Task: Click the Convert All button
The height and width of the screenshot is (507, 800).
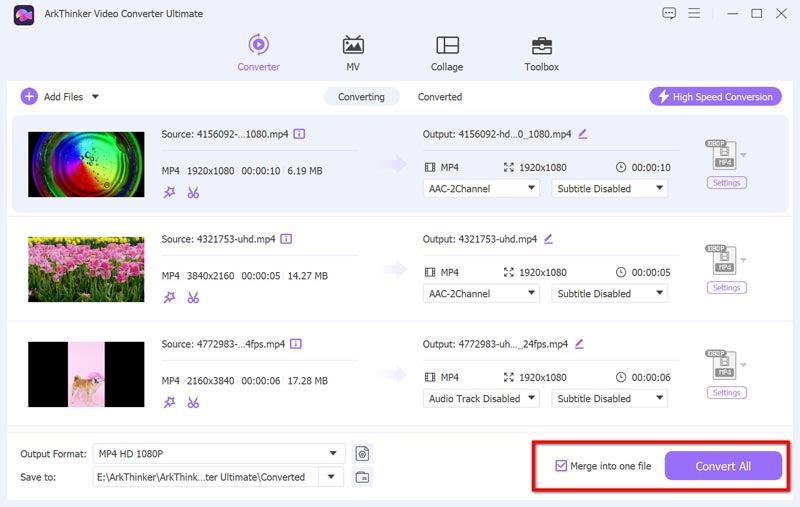Action: [x=723, y=466]
